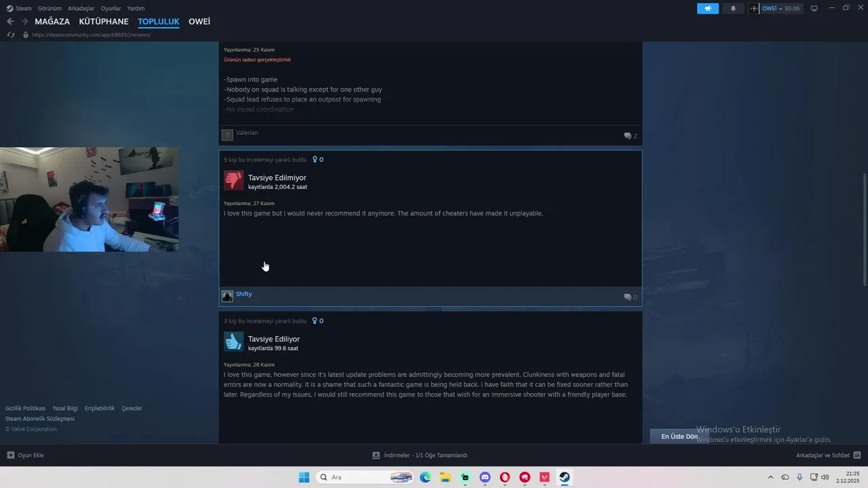Click Shifty's avatar thumbnail
Screen dimensions: 868x488
(227, 296)
